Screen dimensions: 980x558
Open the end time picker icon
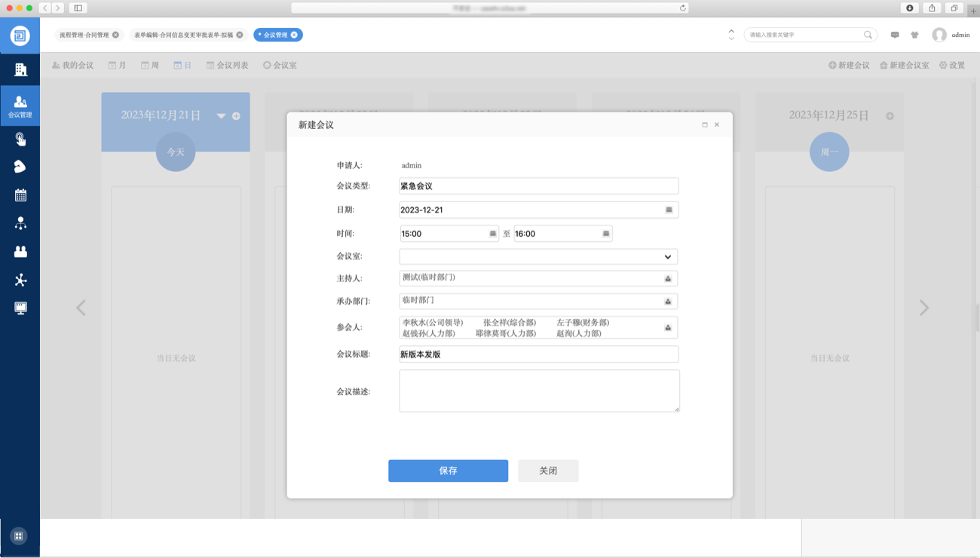click(x=605, y=234)
